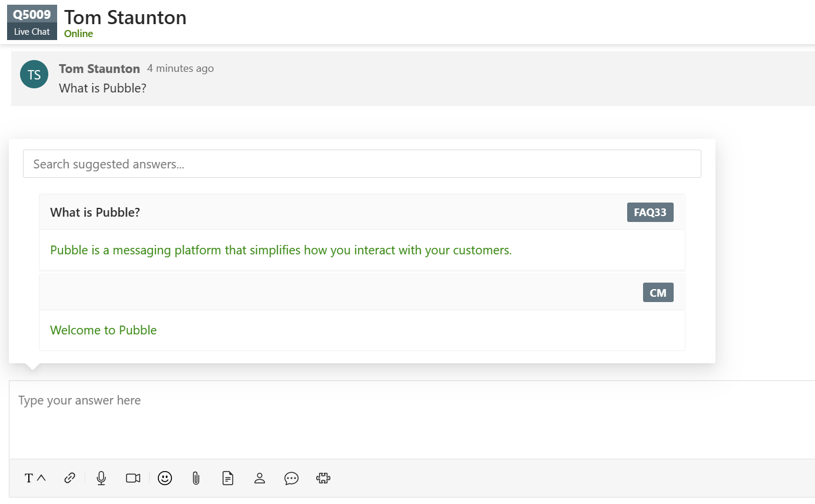Screen dimensions: 815x504
Task: Expand the text formatting options
Action: pyautogui.click(x=34, y=478)
